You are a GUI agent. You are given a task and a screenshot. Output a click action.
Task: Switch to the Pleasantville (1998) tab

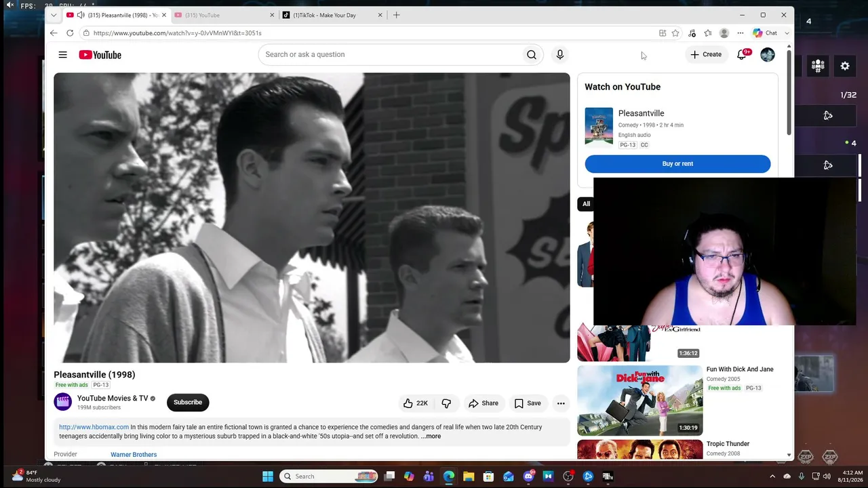[x=116, y=15]
